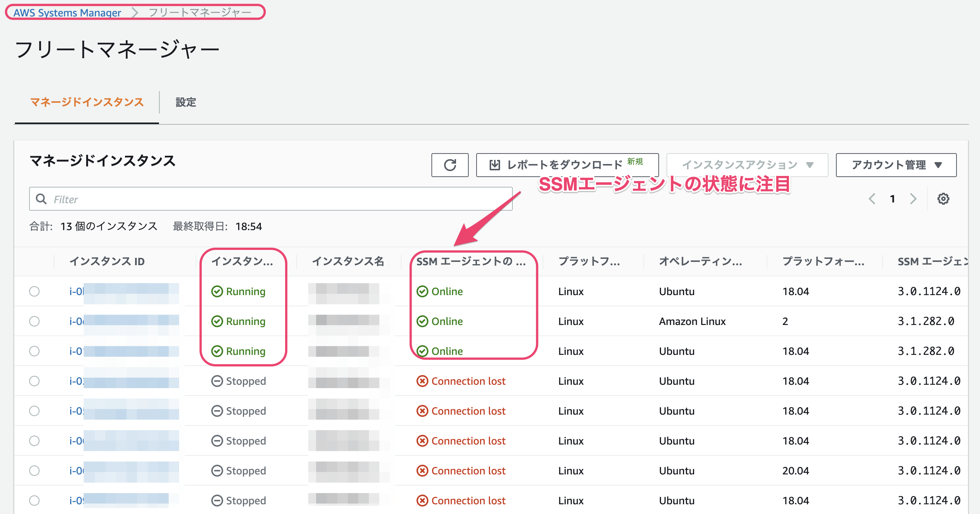Viewport: 980px width, 514px height.
Task: Select the first Ubuntu instance's radio button
Action: 34,291
